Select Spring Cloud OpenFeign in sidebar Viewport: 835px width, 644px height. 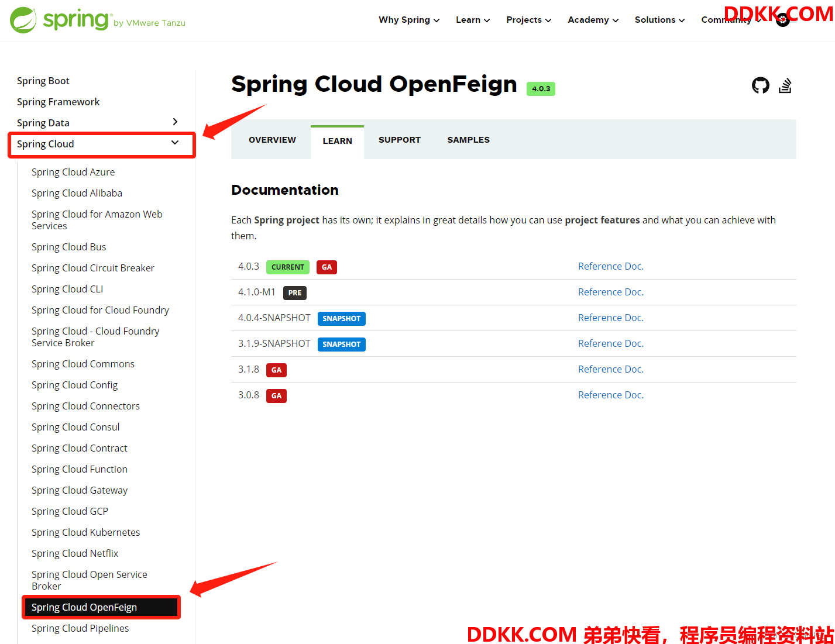pyautogui.click(x=101, y=607)
